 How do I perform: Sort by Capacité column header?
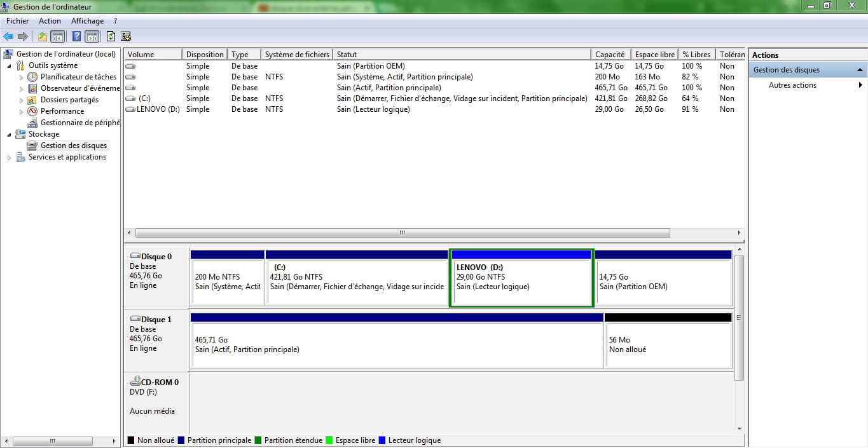610,55
